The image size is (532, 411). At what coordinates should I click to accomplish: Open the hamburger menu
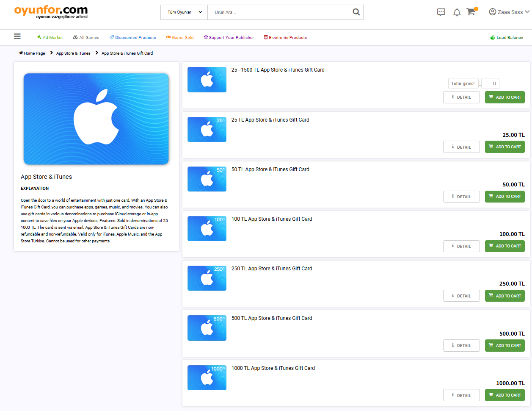coord(17,36)
